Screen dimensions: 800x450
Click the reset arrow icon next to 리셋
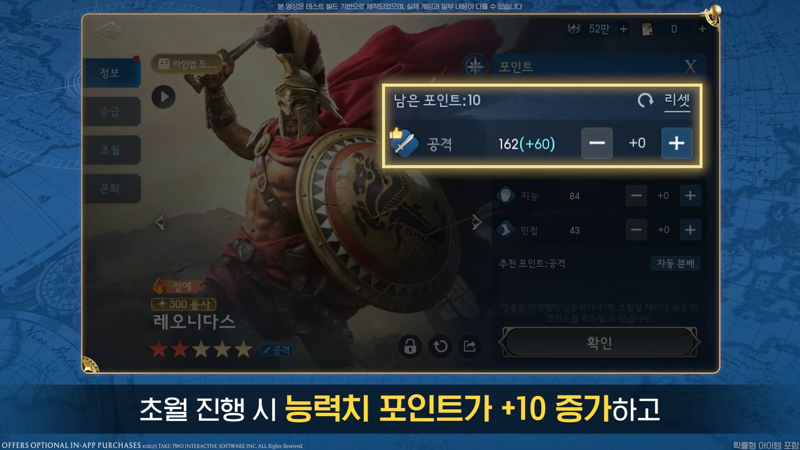point(645,100)
